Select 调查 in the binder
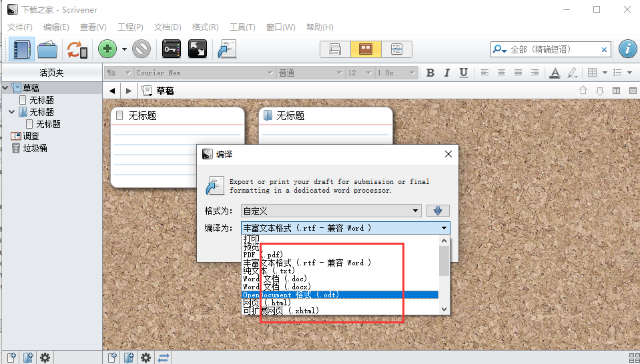 pyautogui.click(x=31, y=136)
